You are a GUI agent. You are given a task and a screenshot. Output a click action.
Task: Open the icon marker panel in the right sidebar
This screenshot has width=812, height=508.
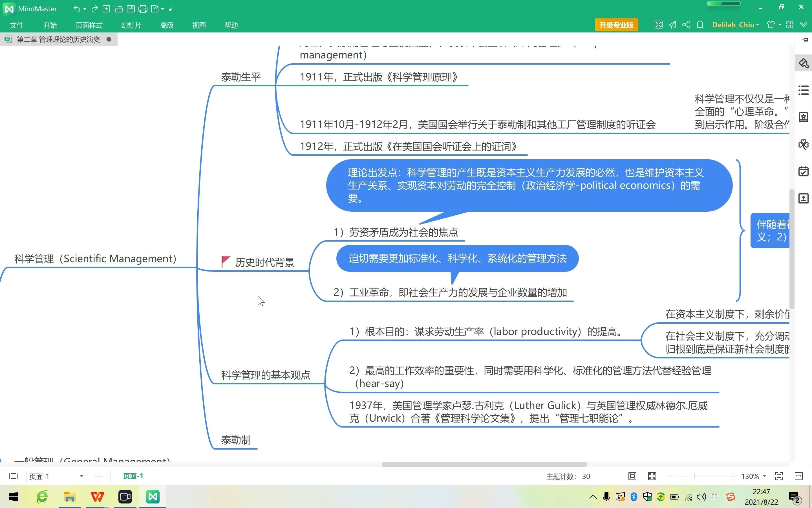point(803,117)
